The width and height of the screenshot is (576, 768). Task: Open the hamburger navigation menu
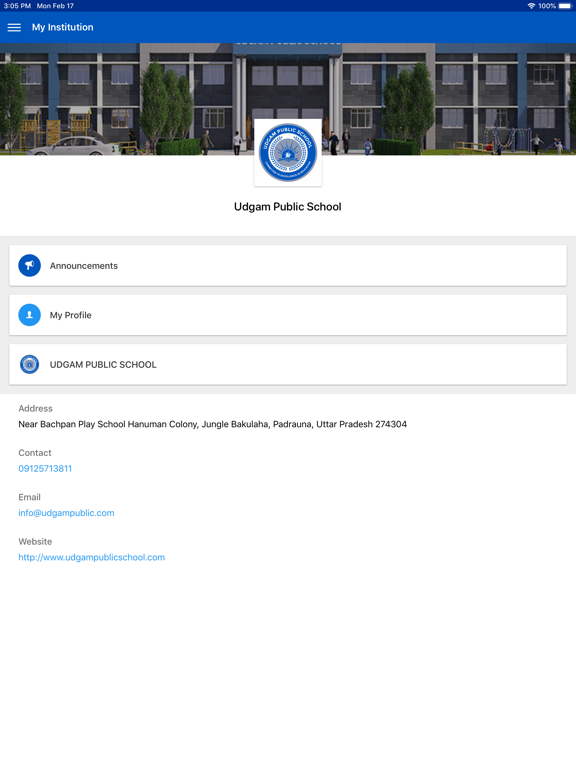coord(14,27)
